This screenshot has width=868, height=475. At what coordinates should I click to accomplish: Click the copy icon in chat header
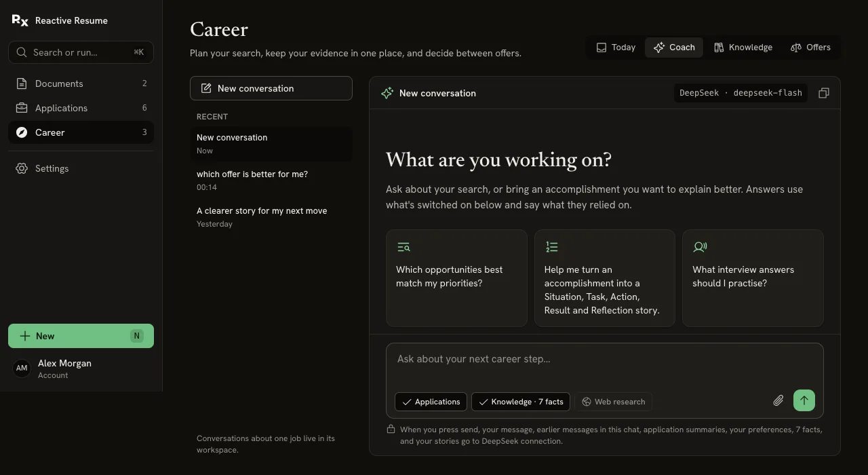click(824, 93)
